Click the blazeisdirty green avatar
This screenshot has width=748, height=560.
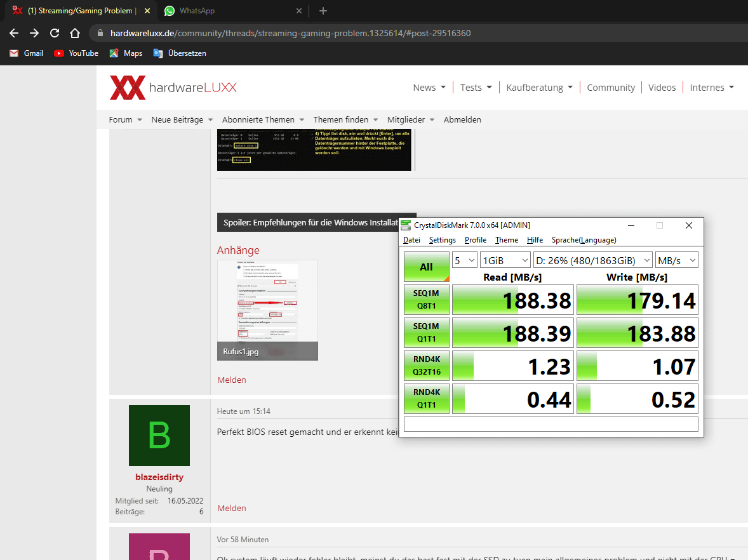click(159, 436)
